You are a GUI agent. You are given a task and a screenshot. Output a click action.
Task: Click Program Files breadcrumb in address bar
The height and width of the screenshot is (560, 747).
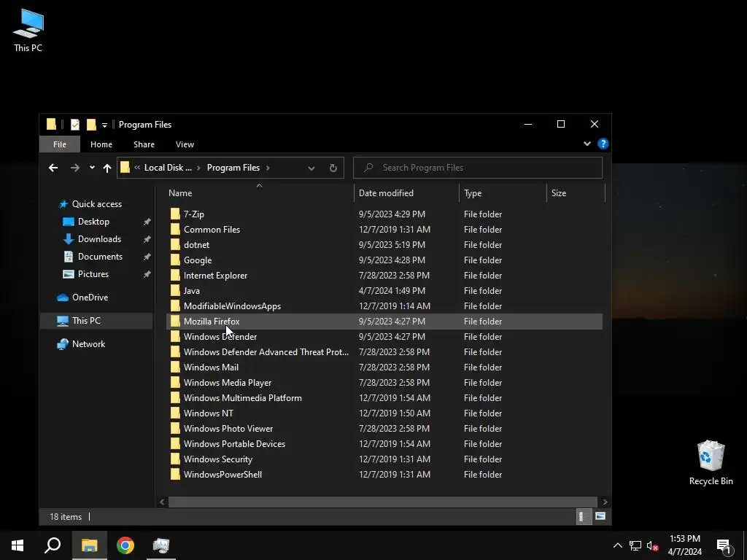click(233, 168)
